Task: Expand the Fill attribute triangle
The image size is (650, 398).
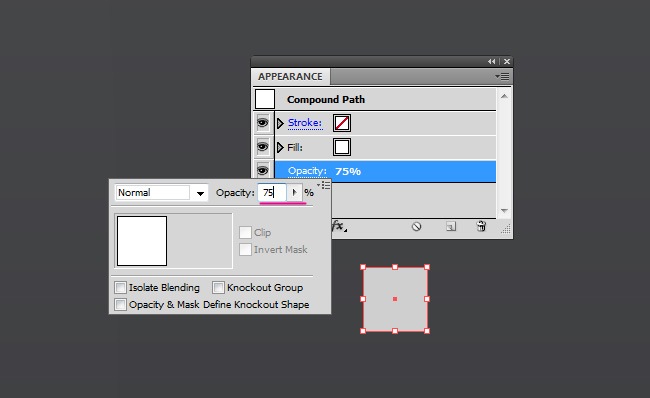Action: 280,147
